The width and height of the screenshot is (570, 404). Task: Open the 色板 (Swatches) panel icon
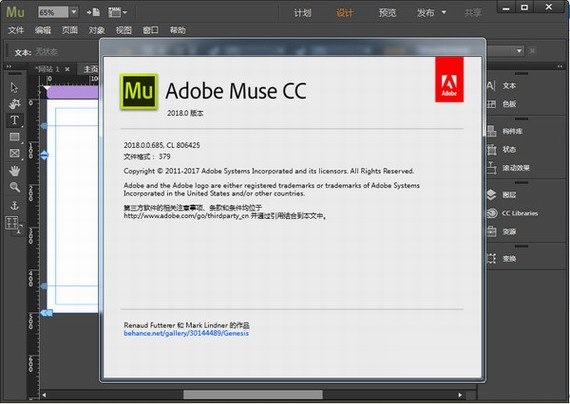coord(491,104)
